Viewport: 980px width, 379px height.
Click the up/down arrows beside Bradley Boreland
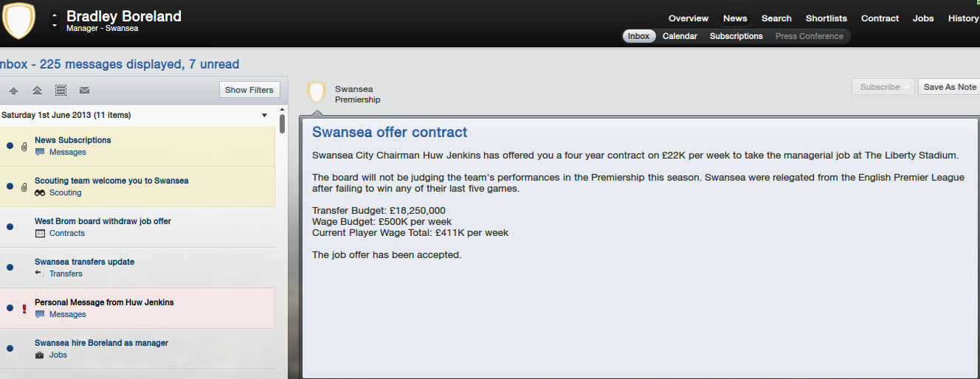[54, 21]
